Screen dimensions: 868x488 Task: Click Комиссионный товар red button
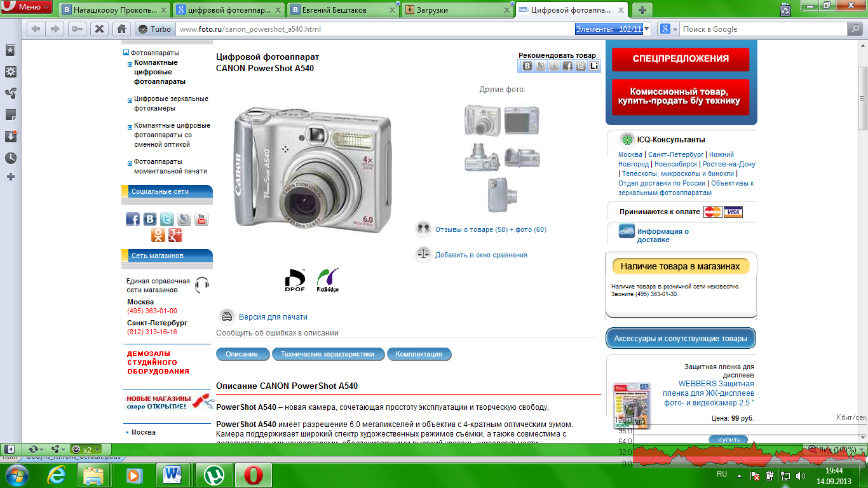(681, 97)
